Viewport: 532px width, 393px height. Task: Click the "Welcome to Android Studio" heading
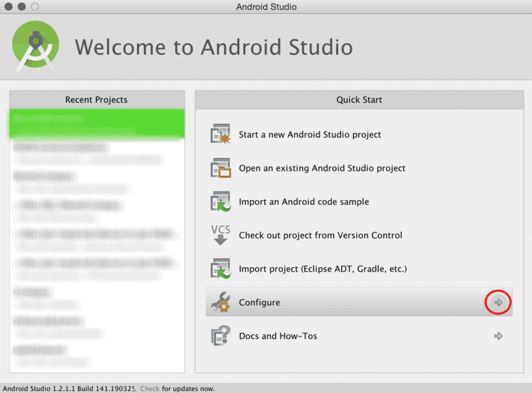coord(214,47)
